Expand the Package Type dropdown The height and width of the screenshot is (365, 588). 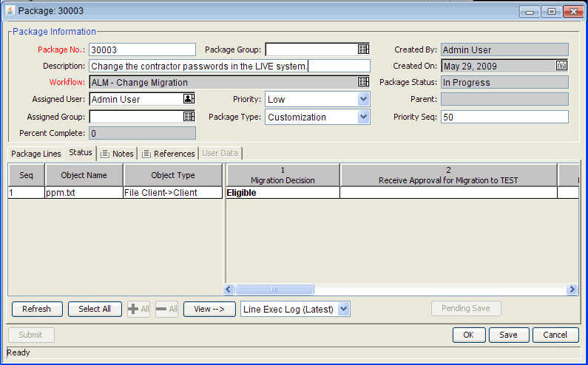point(363,117)
